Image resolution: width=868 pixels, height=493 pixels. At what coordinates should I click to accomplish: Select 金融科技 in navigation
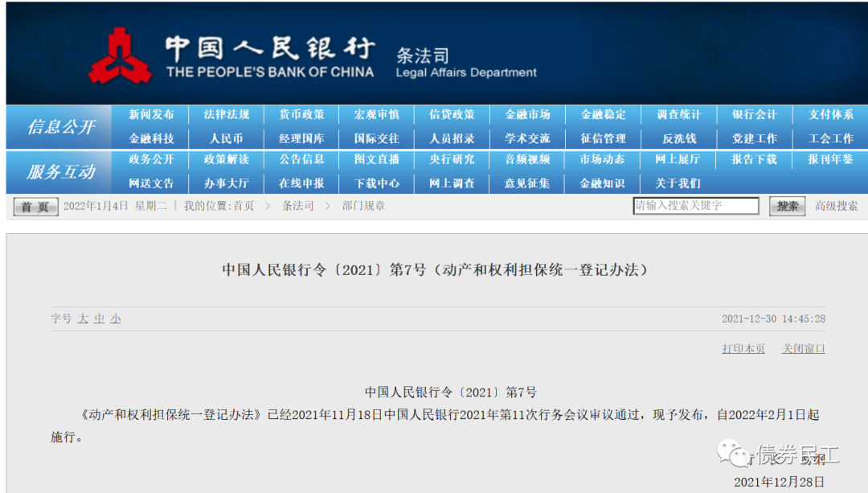click(x=151, y=138)
